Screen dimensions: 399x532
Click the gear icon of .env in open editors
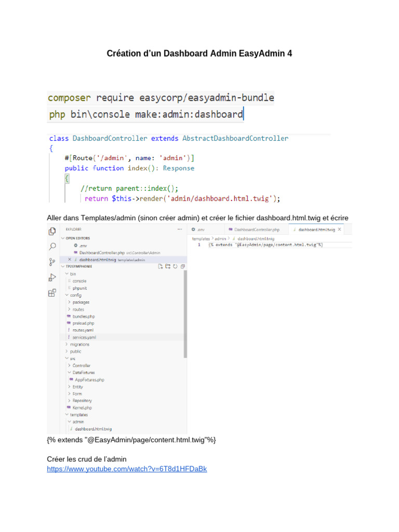[x=76, y=245]
